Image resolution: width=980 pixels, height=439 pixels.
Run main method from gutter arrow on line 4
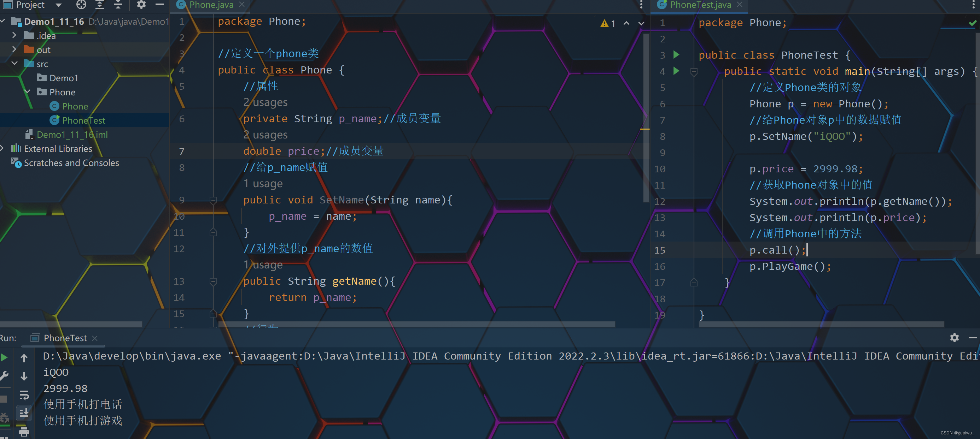676,71
